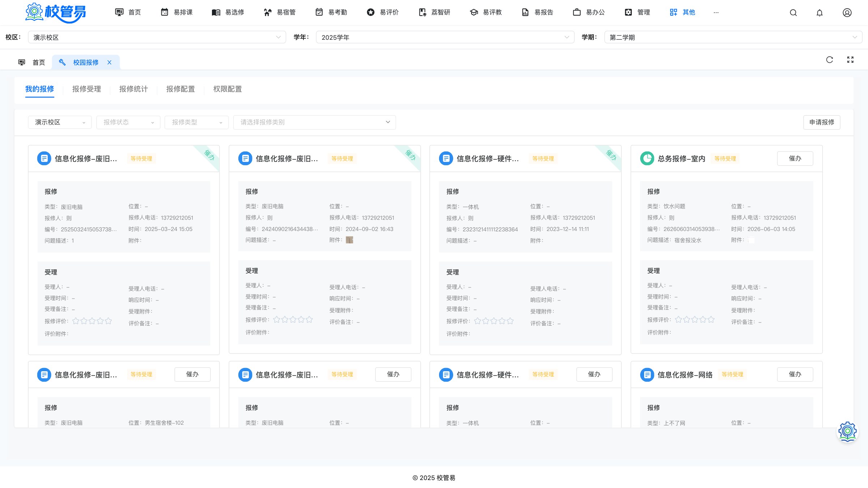868x488 pixels.
Task: Click 催办 on the 总务报修-室内 card
Action: [x=795, y=158]
